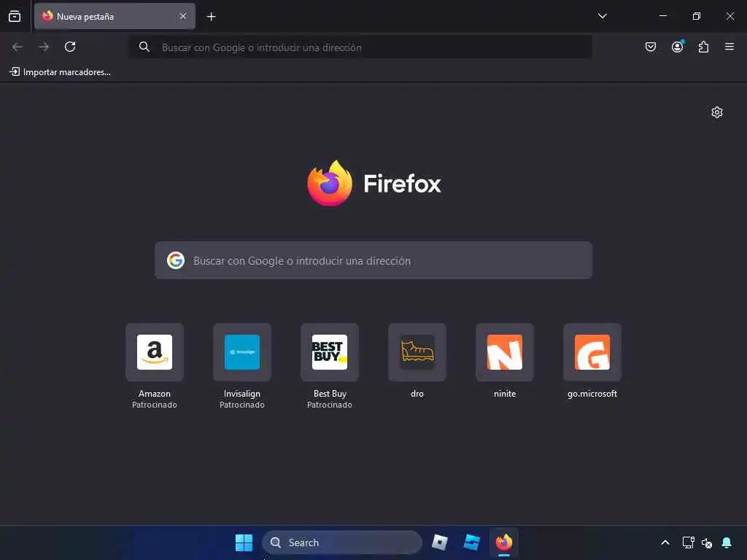Open the muted volume tray icon

coord(707,542)
